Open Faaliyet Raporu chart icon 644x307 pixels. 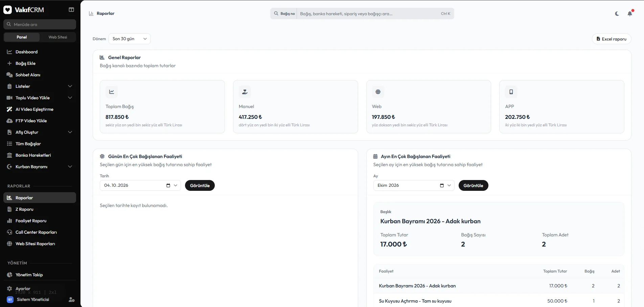click(9, 221)
